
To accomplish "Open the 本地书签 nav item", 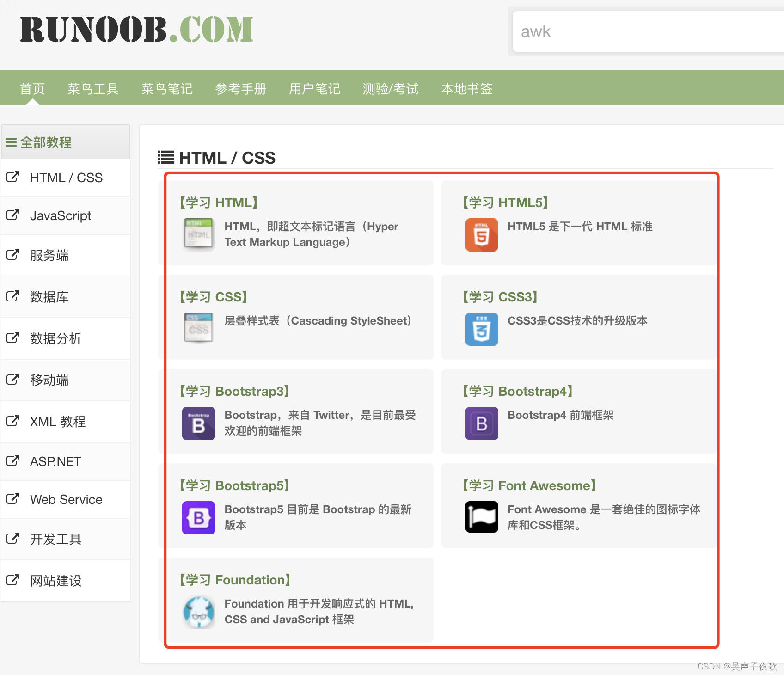I will (467, 89).
